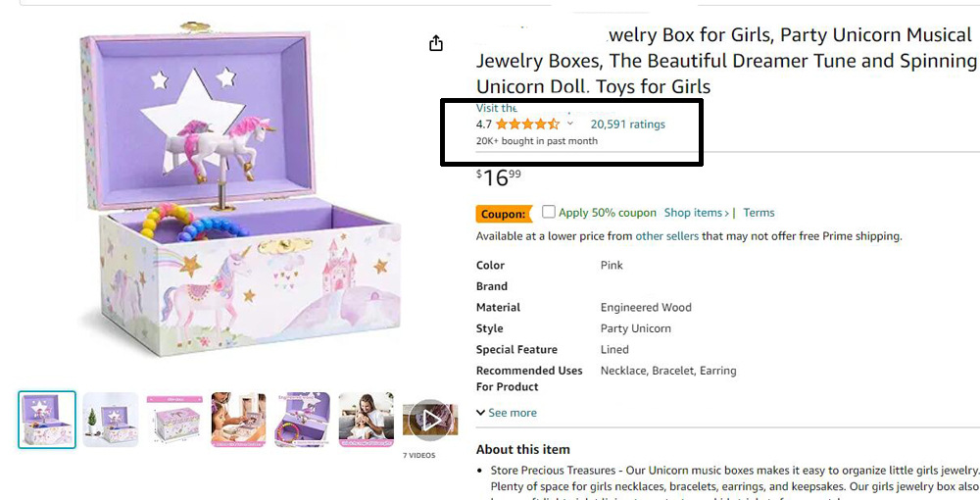The image size is (980, 500).
Task: Click the orange Coupon badge
Action: 504,214
